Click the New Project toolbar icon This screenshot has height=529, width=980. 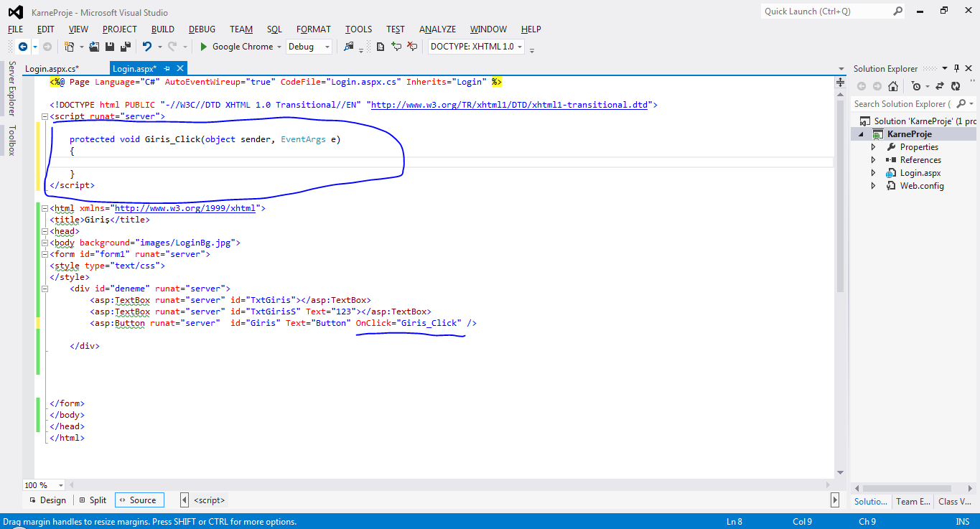click(70, 47)
